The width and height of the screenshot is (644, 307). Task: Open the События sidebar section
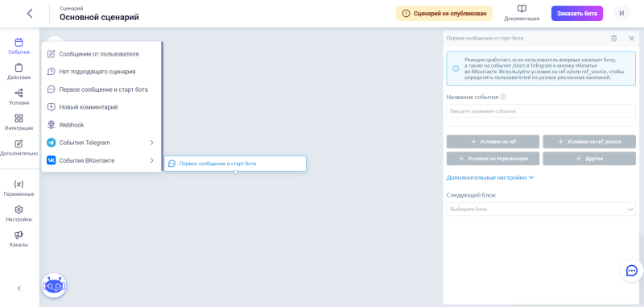pos(19,47)
